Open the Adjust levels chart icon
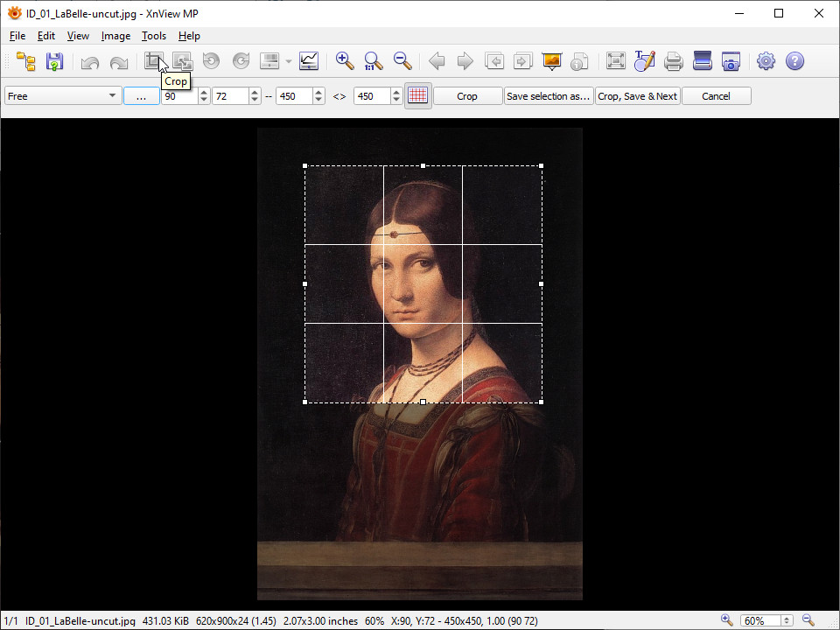 [309, 61]
